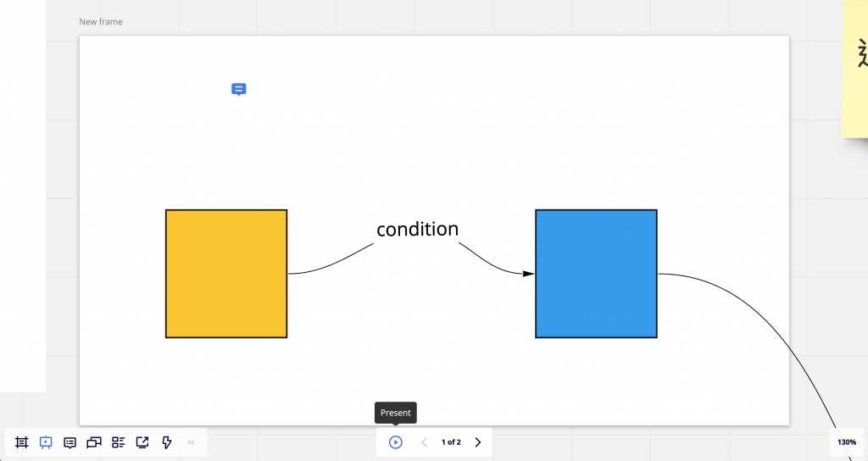Image resolution: width=868 pixels, height=461 pixels.
Task: Select the New frame title label
Action: [101, 21]
